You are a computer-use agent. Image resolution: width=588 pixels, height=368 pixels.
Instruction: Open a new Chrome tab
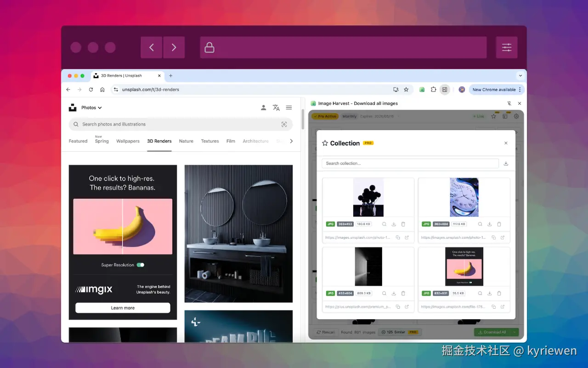pyautogui.click(x=170, y=75)
